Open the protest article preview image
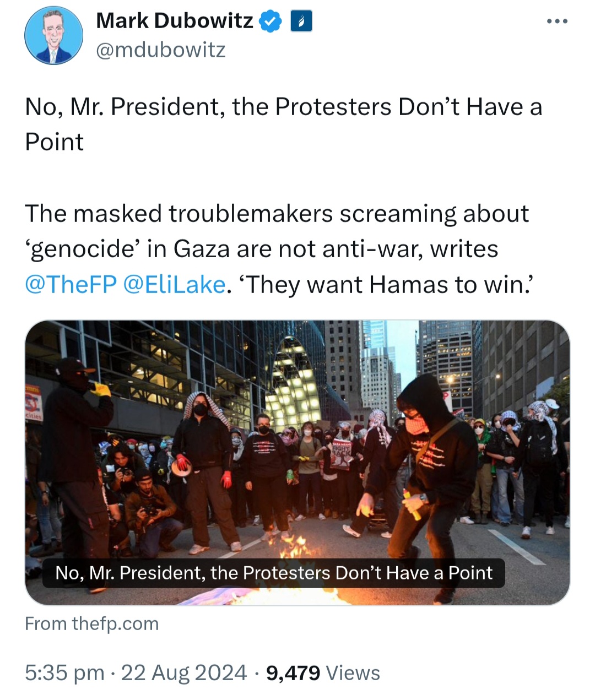Screen dimensions: 595x700 point(297,463)
